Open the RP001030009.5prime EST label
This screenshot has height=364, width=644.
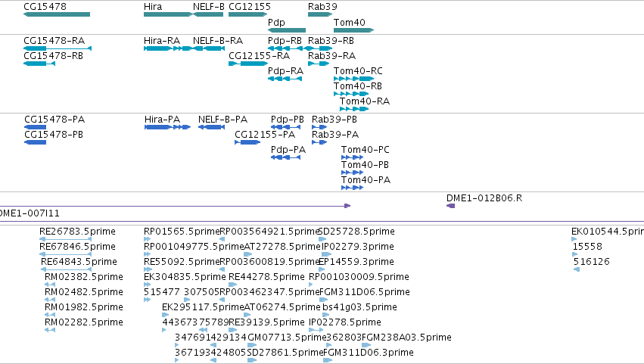point(359,277)
